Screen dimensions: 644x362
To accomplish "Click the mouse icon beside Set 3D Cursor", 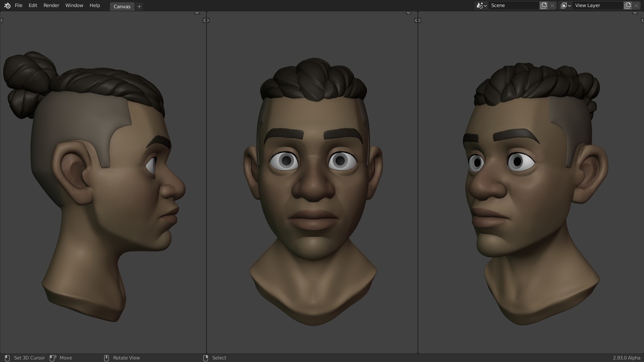I will point(6,357).
